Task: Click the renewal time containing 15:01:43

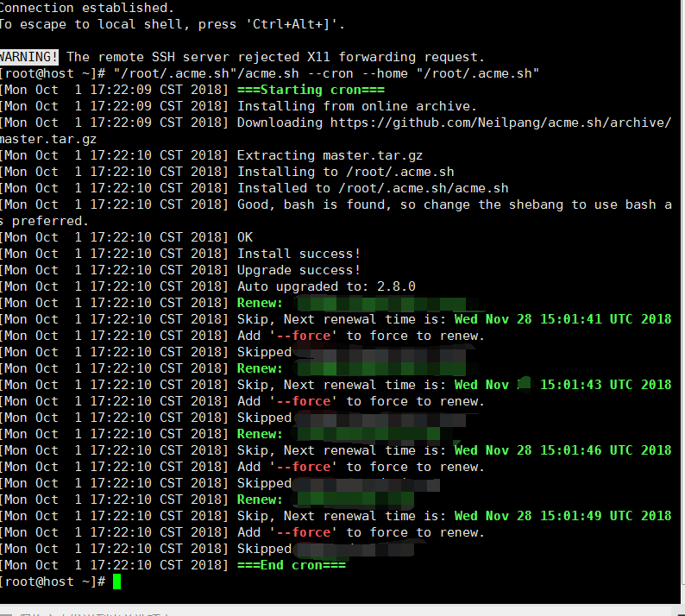Action: point(562,385)
